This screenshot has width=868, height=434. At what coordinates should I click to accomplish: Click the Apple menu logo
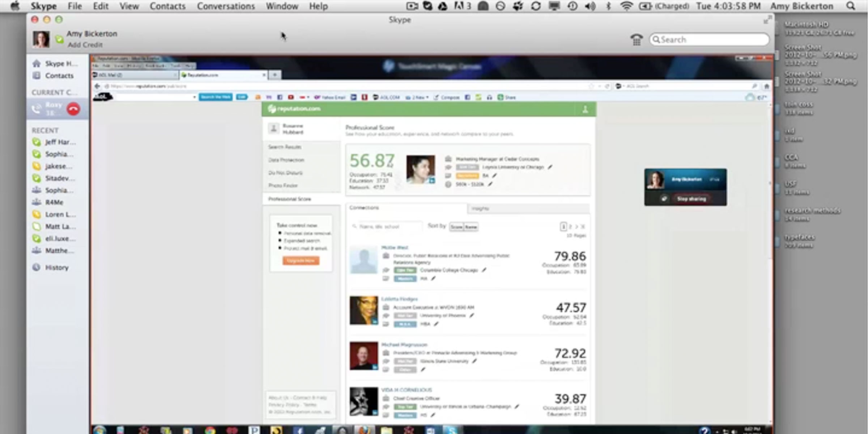(x=15, y=6)
